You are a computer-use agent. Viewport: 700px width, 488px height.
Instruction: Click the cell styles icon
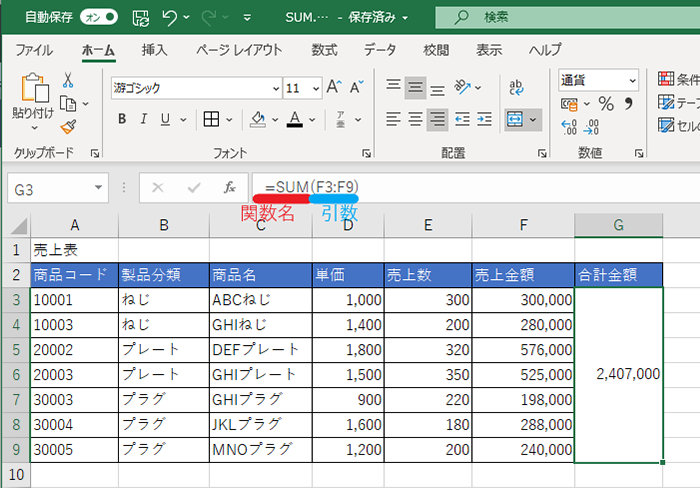666,125
